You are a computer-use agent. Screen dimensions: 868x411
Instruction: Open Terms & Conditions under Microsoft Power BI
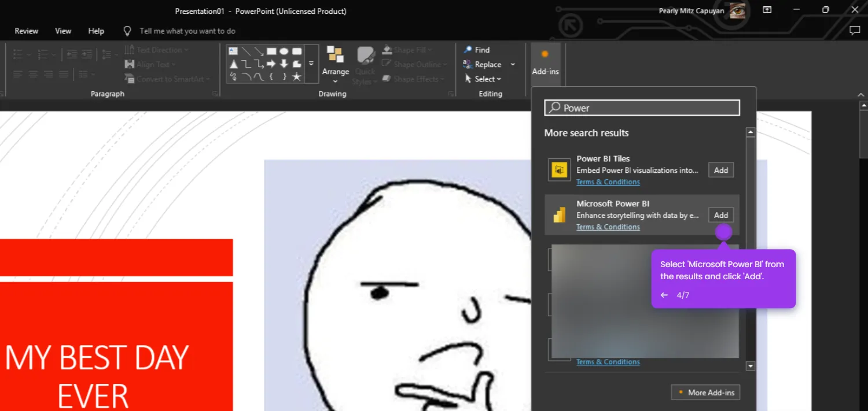point(608,227)
